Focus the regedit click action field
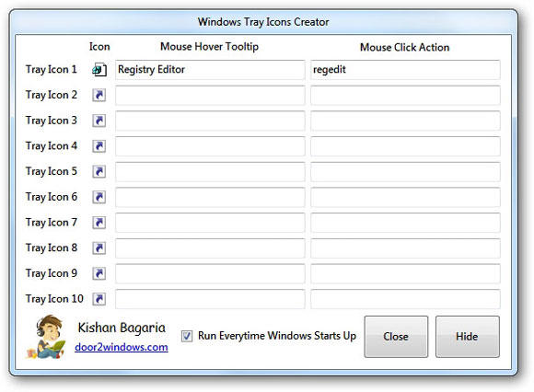Viewport: 534px width, 392px height. coord(405,70)
